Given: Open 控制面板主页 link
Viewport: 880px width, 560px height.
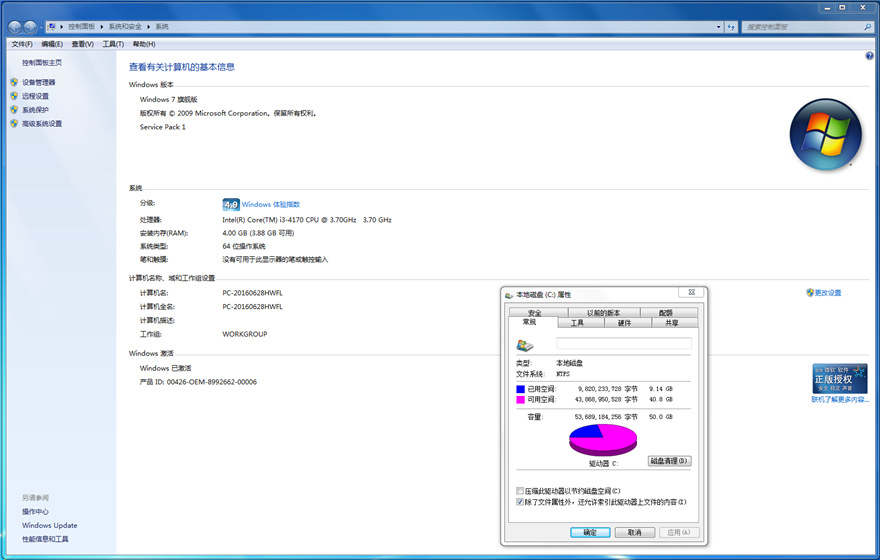Looking at the screenshot, I should pos(42,62).
